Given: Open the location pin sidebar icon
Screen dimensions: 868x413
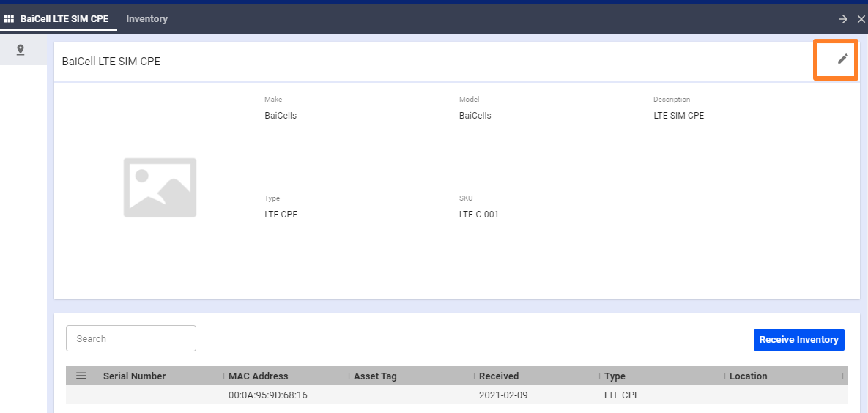Looking at the screenshot, I should pos(21,50).
